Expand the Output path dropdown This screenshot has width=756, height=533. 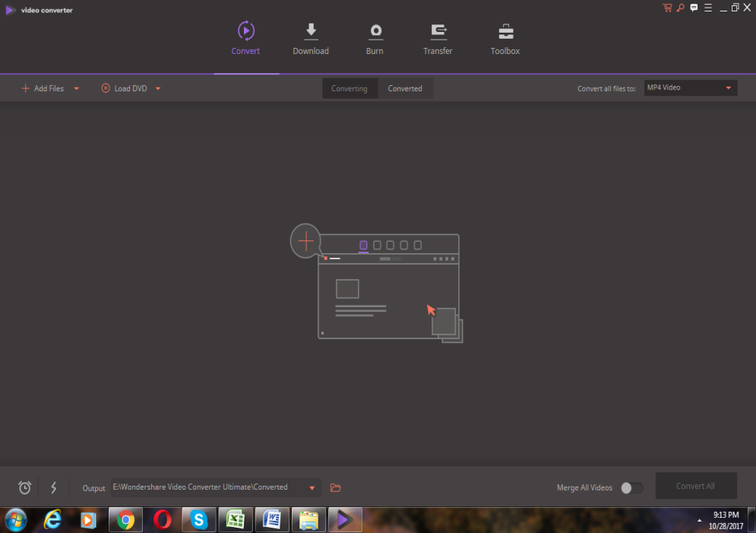[x=312, y=487]
